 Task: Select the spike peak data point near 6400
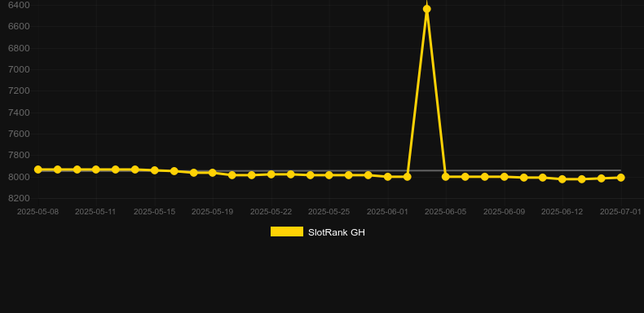426,9
